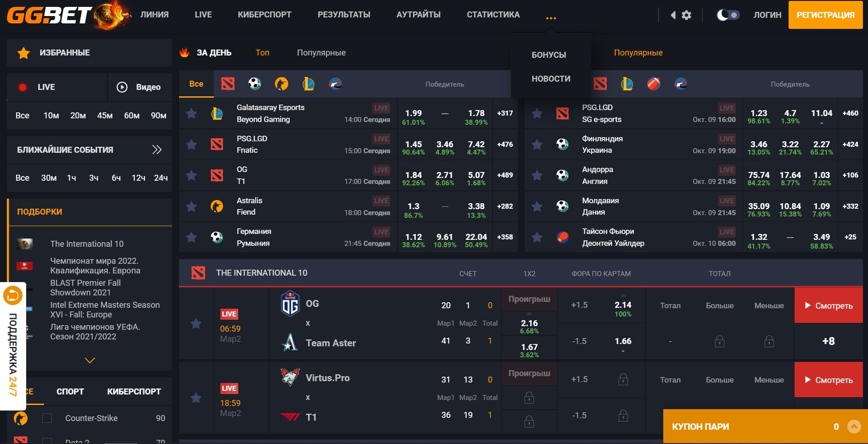Switch to the Топ tab
Image resolution: width=868 pixels, height=444 pixels.
(263, 53)
